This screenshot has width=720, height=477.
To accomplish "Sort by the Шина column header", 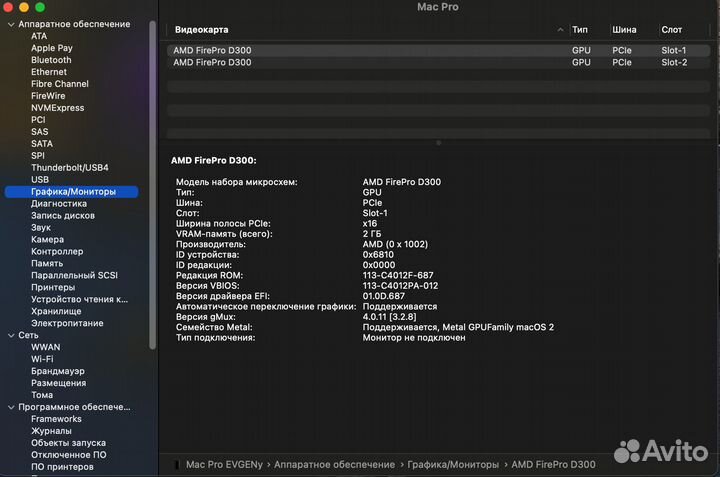I will click(x=624, y=29).
